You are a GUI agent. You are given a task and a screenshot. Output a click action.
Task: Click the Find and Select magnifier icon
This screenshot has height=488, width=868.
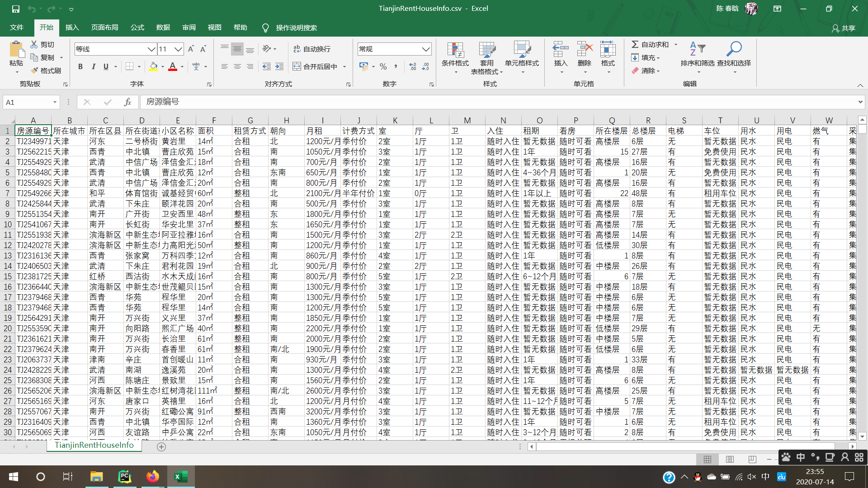(x=734, y=49)
